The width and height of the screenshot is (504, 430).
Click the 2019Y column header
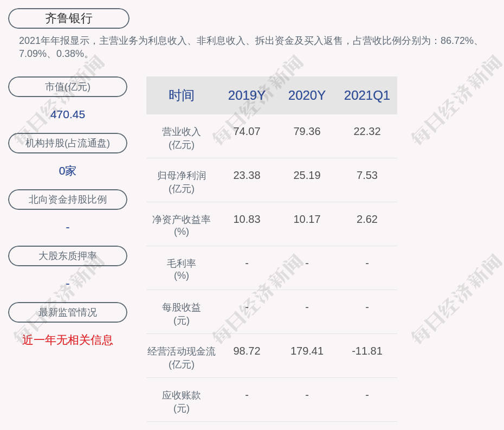pos(247,95)
